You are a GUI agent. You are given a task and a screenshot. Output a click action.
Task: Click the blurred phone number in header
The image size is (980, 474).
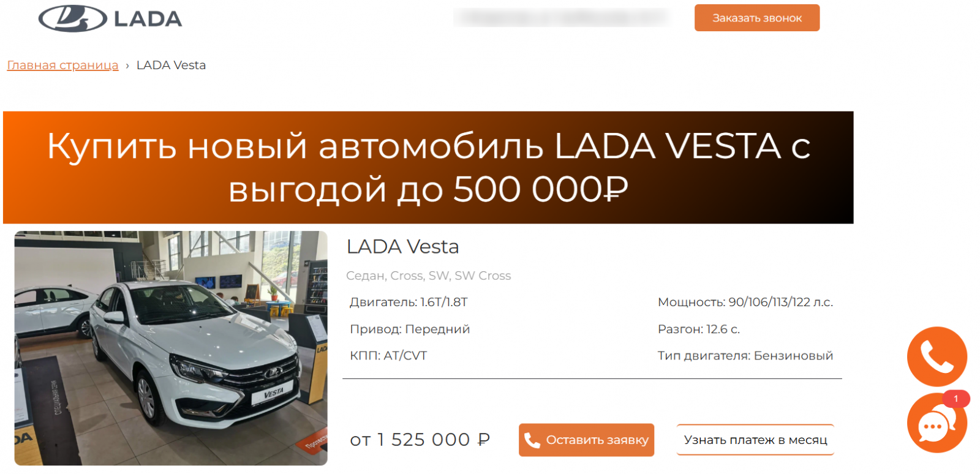tap(561, 17)
